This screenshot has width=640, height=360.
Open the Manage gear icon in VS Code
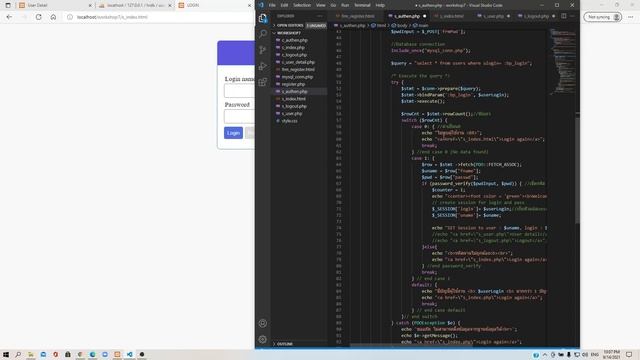tap(262, 339)
